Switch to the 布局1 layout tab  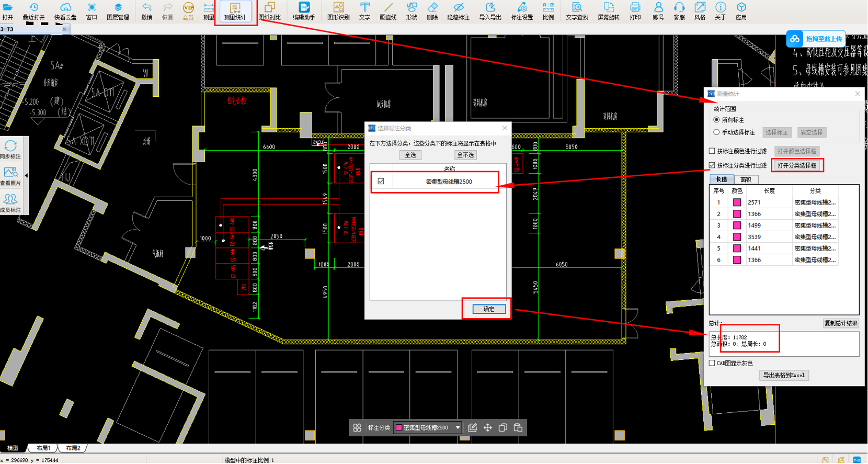pos(44,448)
